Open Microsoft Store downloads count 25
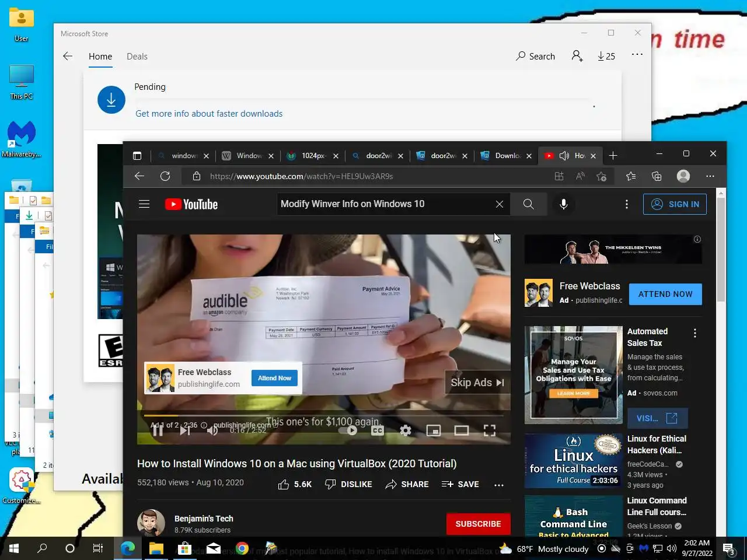 (x=606, y=56)
